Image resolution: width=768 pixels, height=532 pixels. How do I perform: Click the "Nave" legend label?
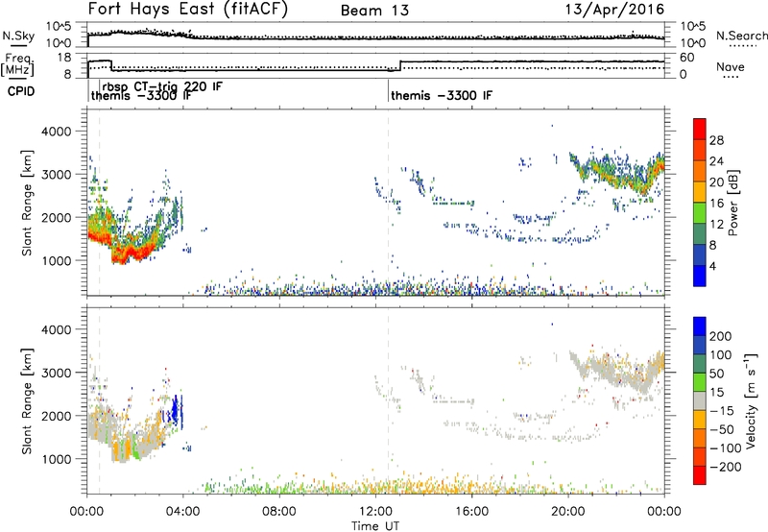click(731, 66)
